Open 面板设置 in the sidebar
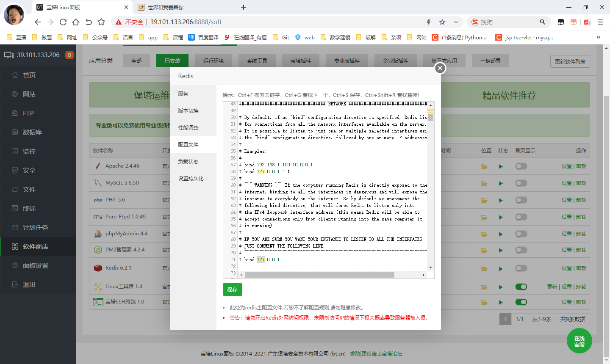This screenshot has width=610, height=364. [35, 266]
